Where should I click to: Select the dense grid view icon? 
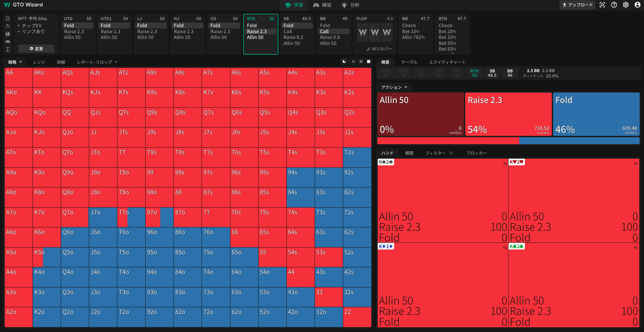coord(361,61)
